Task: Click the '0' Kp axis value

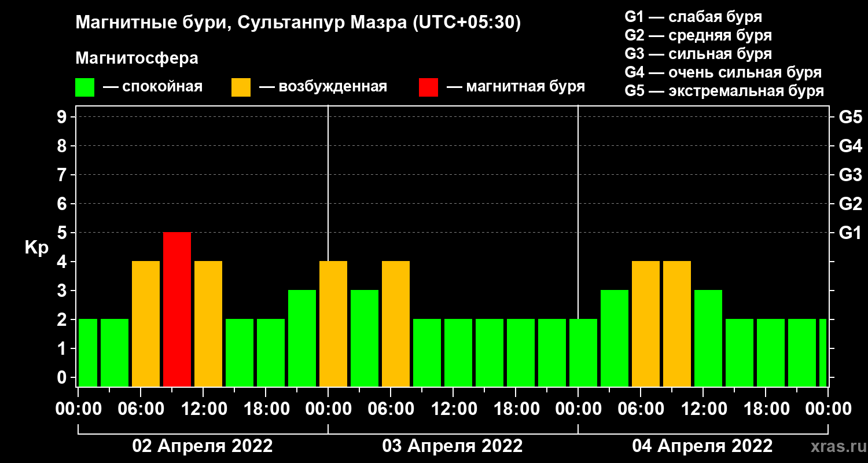Action: tap(63, 377)
